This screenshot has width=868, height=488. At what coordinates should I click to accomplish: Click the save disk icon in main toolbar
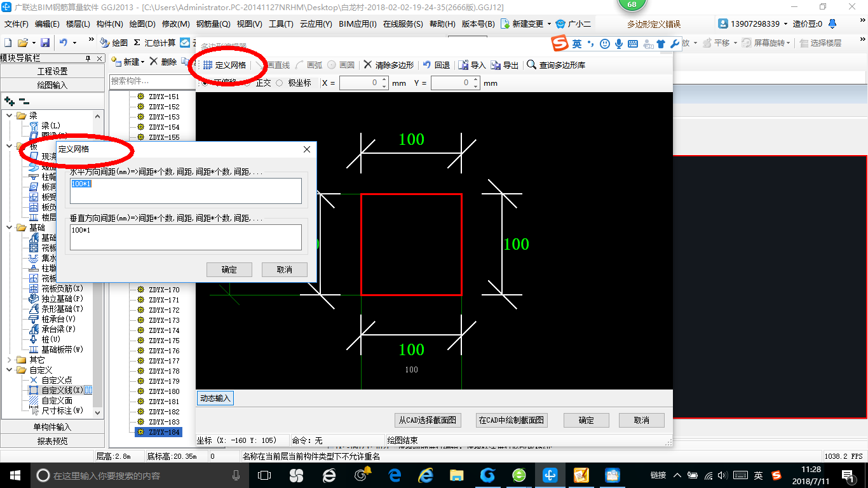pos(45,43)
